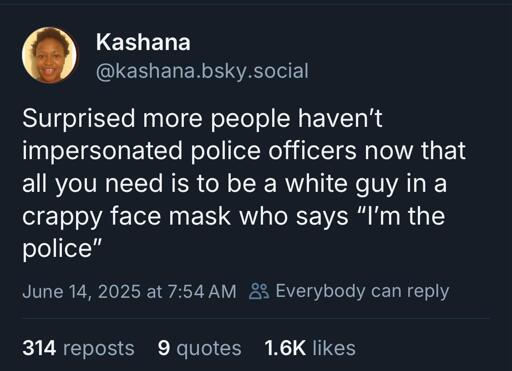512x371 pixels.
Task: Open the @kashana.bsky.social handle link
Action: [x=202, y=71]
